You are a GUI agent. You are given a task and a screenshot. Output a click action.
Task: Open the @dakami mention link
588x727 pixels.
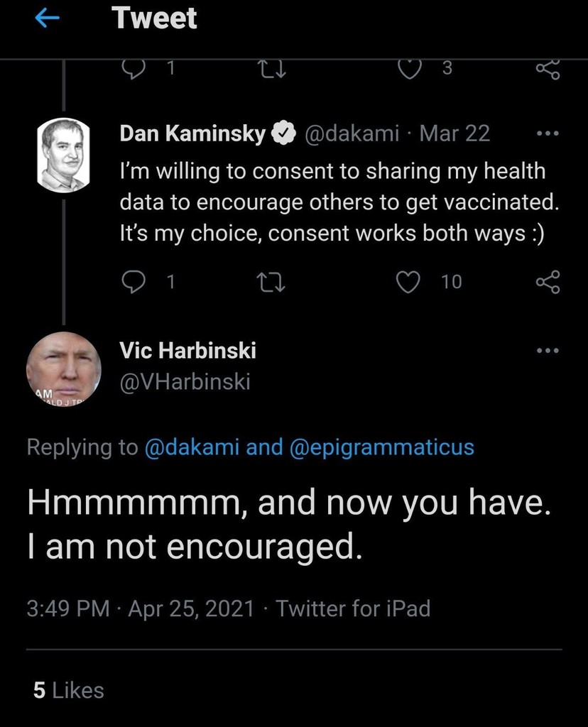point(191,447)
